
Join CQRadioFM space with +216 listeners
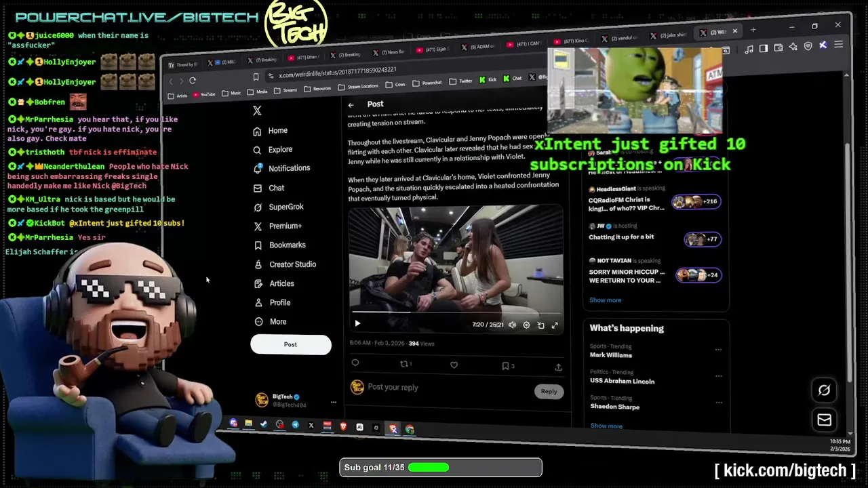click(696, 202)
